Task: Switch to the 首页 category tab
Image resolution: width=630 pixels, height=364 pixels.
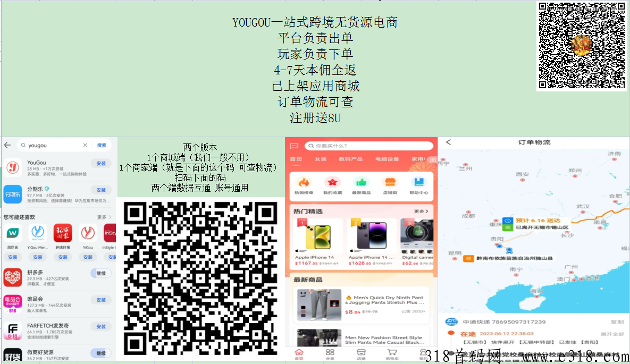Action: [x=296, y=159]
